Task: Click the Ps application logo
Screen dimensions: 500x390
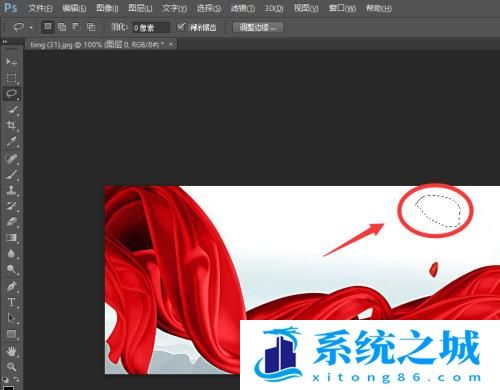Action: click(x=10, y=7)
